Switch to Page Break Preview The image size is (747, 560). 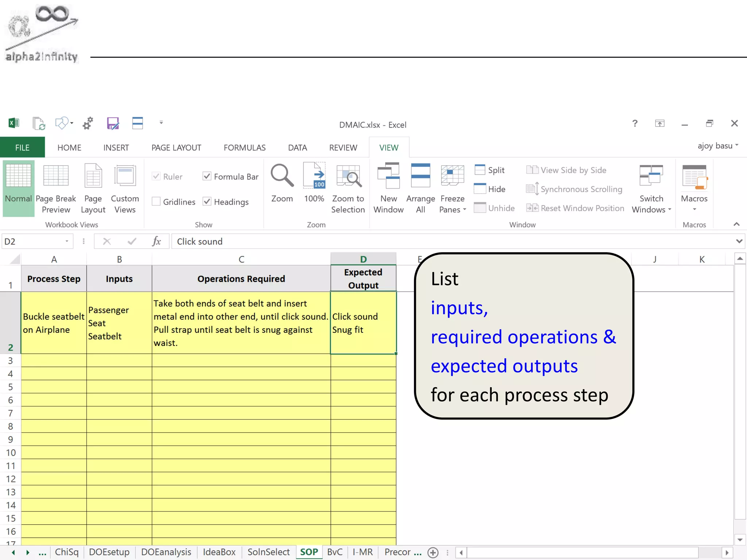coord(56,188)
